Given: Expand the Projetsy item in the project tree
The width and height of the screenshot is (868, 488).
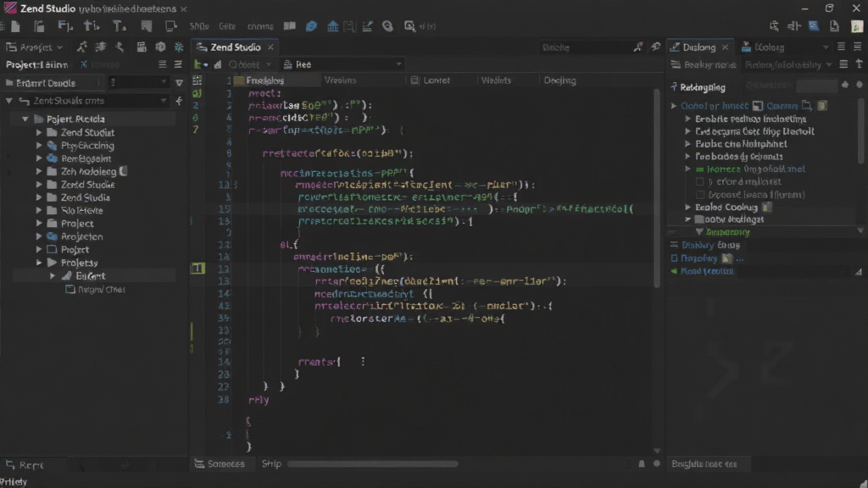Looking at the screenshot, I should pos(39,263).
